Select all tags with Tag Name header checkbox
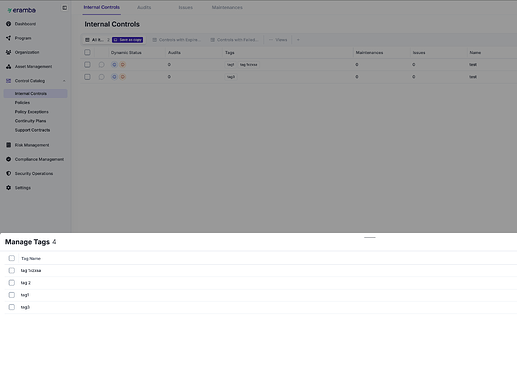 (x=12, y=258)
